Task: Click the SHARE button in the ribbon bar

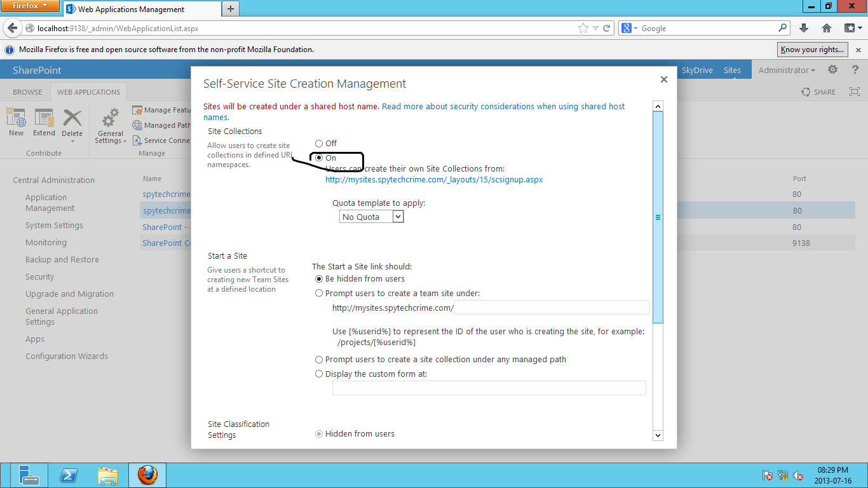Action: pyautogui.click(x=818, y=92)
